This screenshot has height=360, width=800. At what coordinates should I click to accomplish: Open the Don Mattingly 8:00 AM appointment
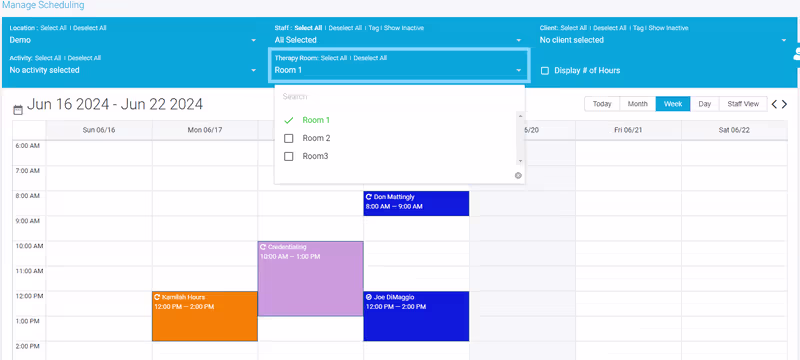coord(416,203)
